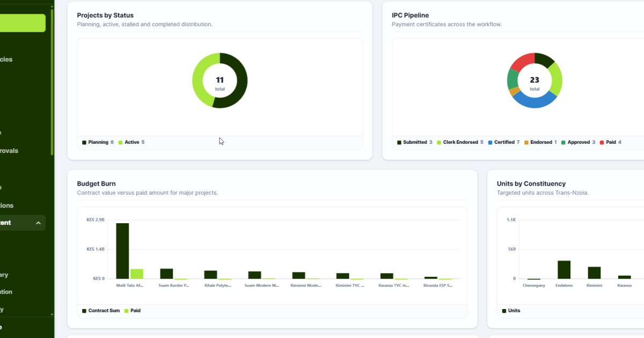The image size is (644, 338).
Task: Toggle the Certified legend entry
Action: tap(504, 142)
